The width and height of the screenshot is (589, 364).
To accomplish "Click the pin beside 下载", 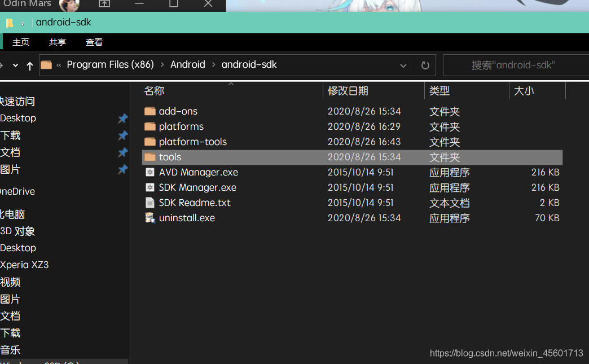I will click(123, 135).
